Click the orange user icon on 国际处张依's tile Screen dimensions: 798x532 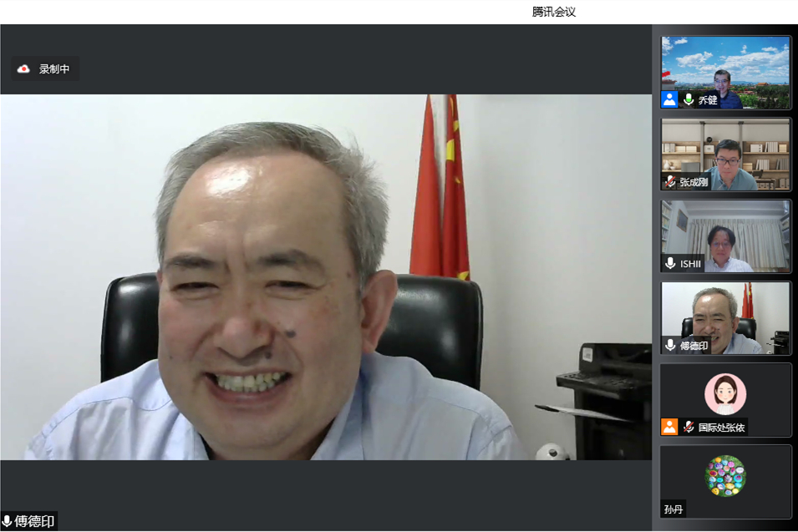(x=669, y=427)
